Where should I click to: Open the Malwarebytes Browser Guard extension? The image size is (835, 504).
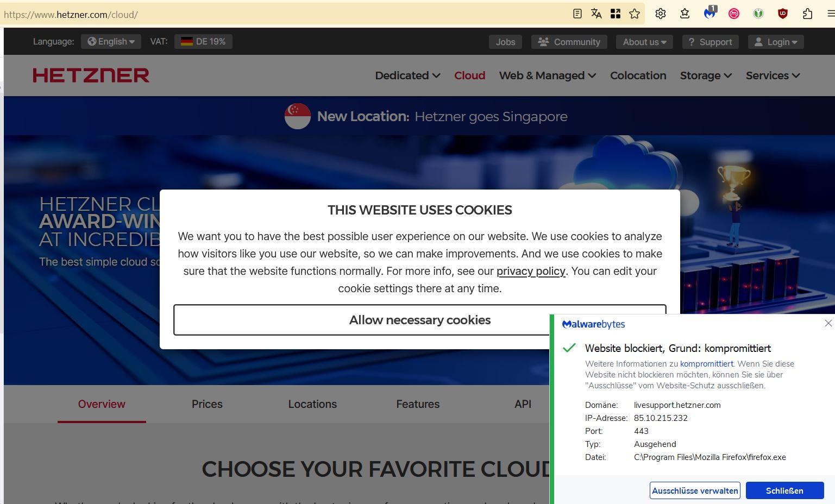(710, 13)
